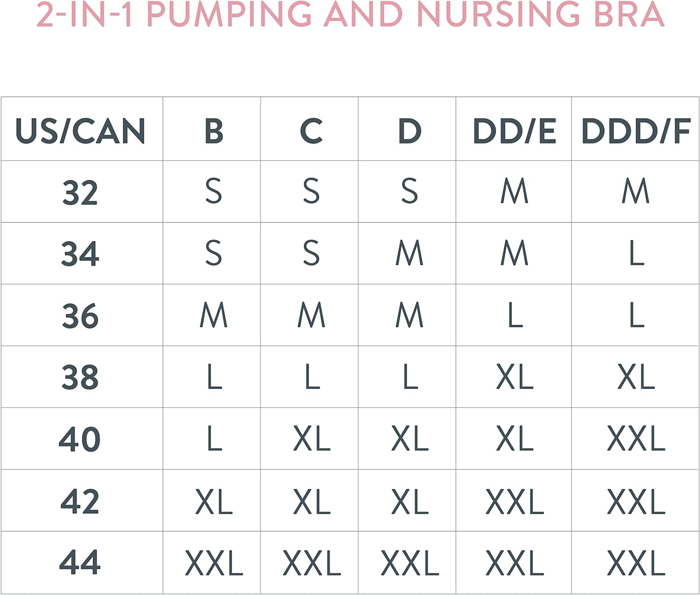
Task: Click the pink 2-in-1 Pumping and Nursing Bra title
Action: pyautogui.click(x=350, y=14)
